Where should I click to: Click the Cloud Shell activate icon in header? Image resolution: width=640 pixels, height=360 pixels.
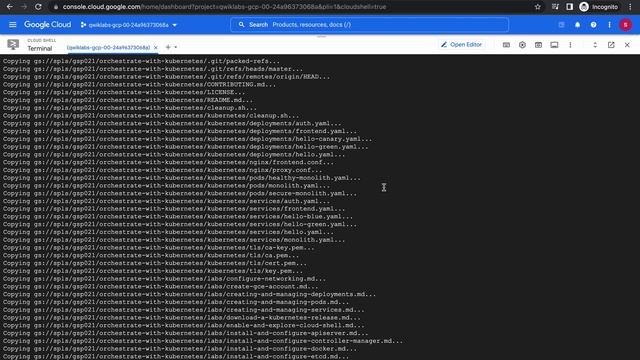562,25
